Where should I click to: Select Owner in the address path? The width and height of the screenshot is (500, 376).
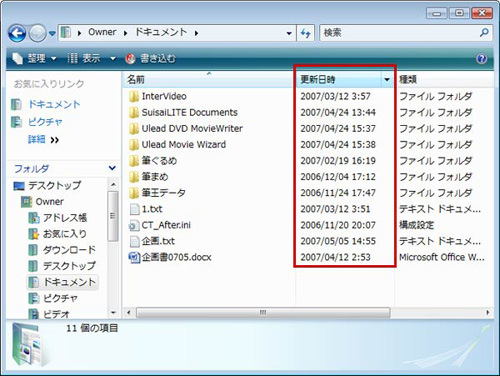tap(102, 32)
